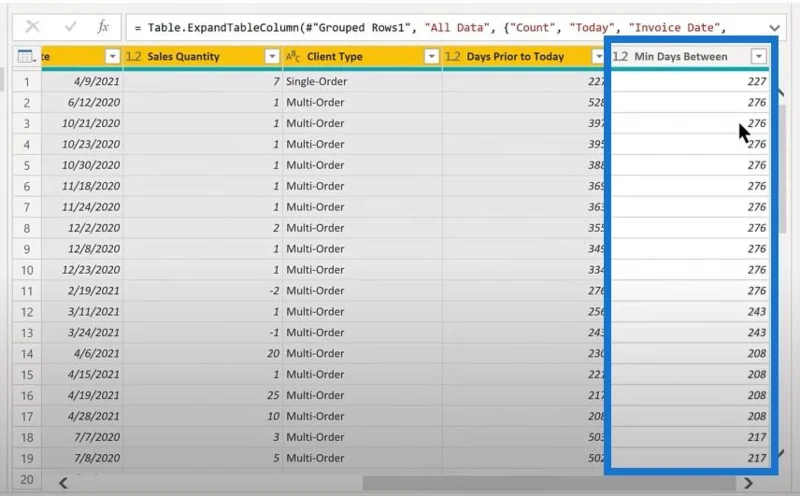Open the Days Prior to Today filter dropdown
800x496 pixels.
[598, 57]
